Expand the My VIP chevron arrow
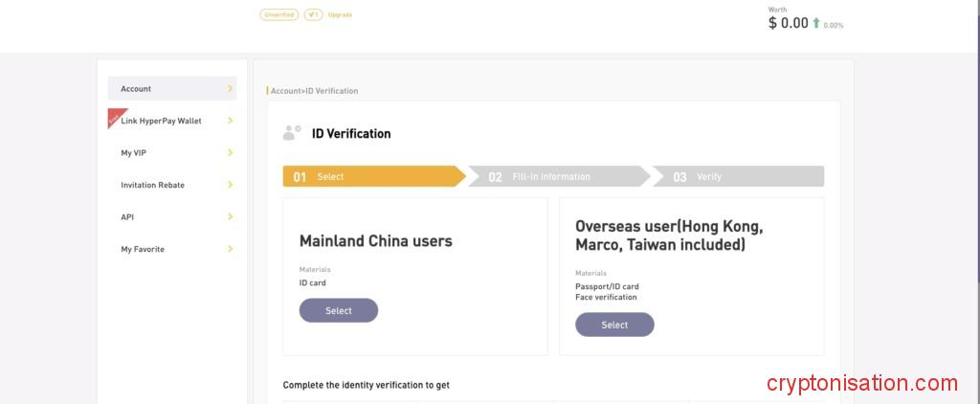This screenshot has height=404, width=980. tap(230, 153)
